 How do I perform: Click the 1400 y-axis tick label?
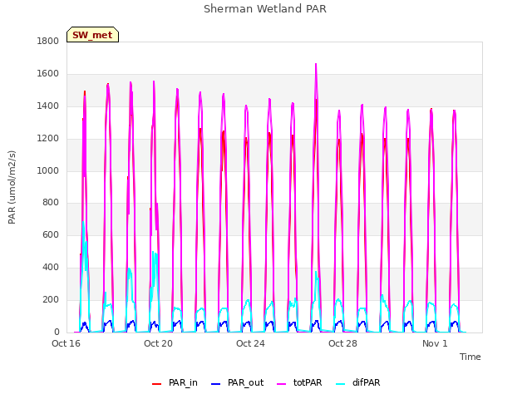[48, 106]
